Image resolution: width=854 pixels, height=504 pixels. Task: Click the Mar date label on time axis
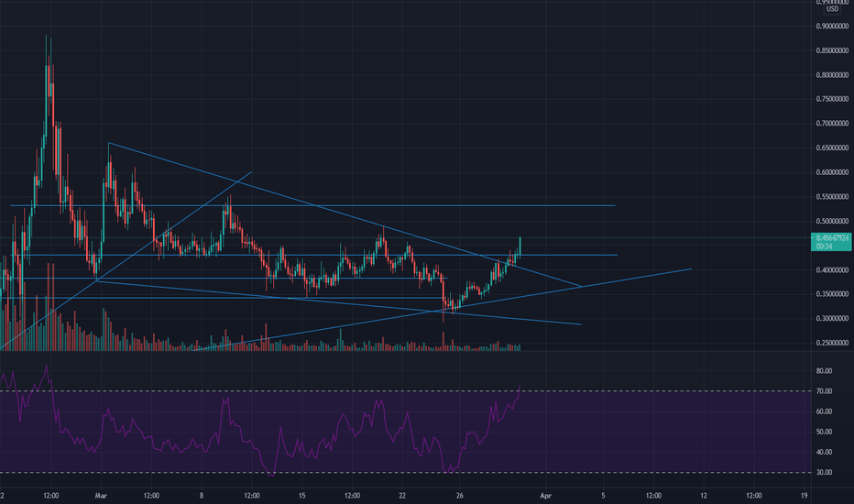(101, 495)
